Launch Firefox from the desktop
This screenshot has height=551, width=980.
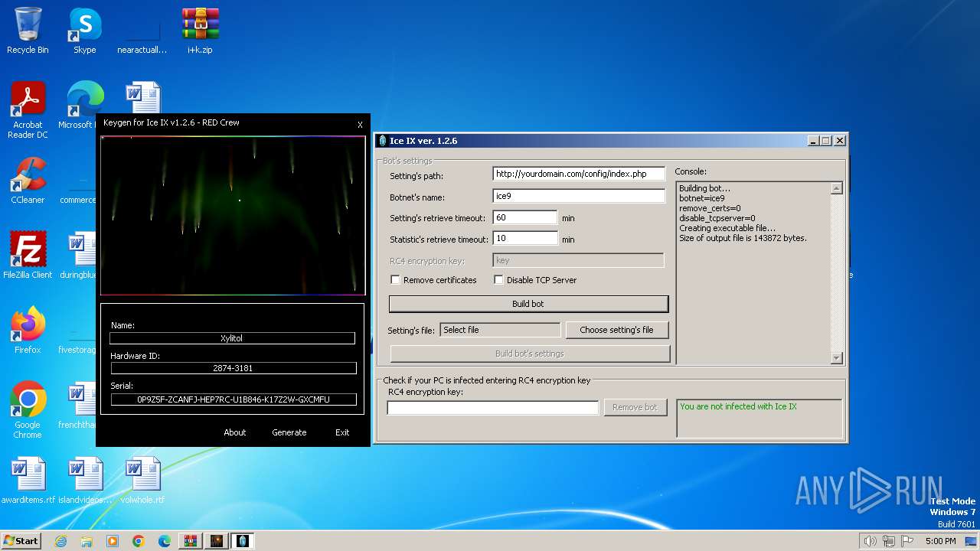(x=28, y=331)
